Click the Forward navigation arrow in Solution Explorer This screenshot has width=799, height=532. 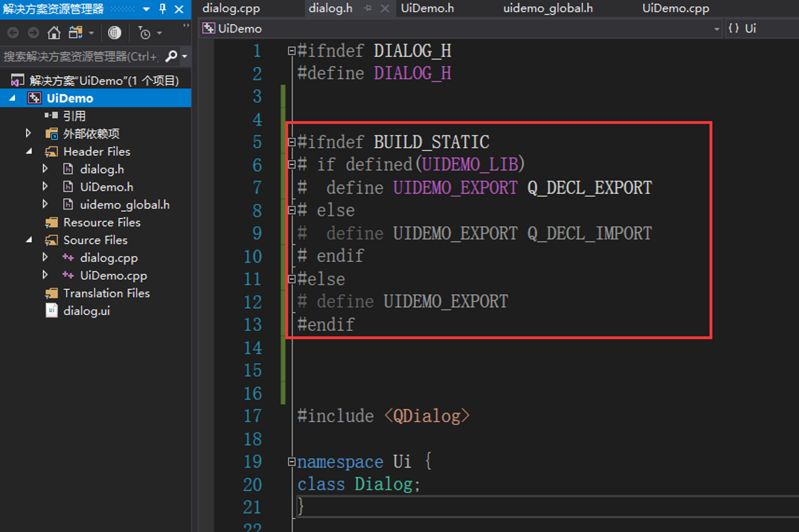click(x=34, y=32)
